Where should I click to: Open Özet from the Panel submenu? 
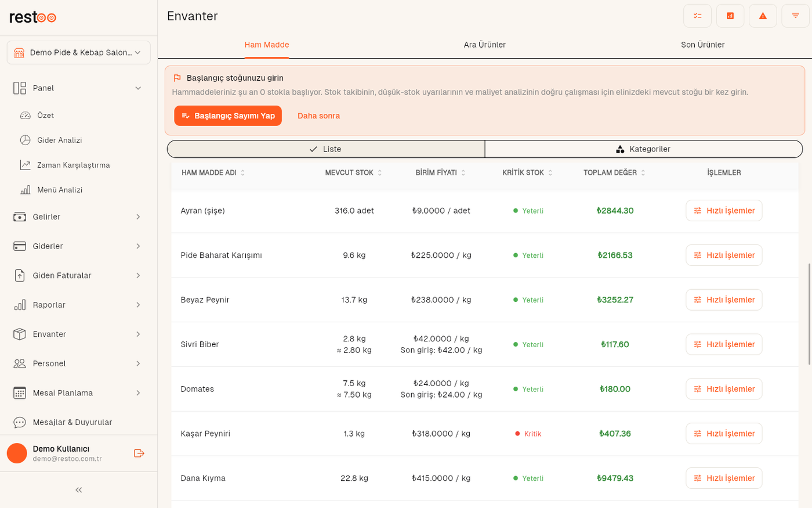tap(45, 116)
